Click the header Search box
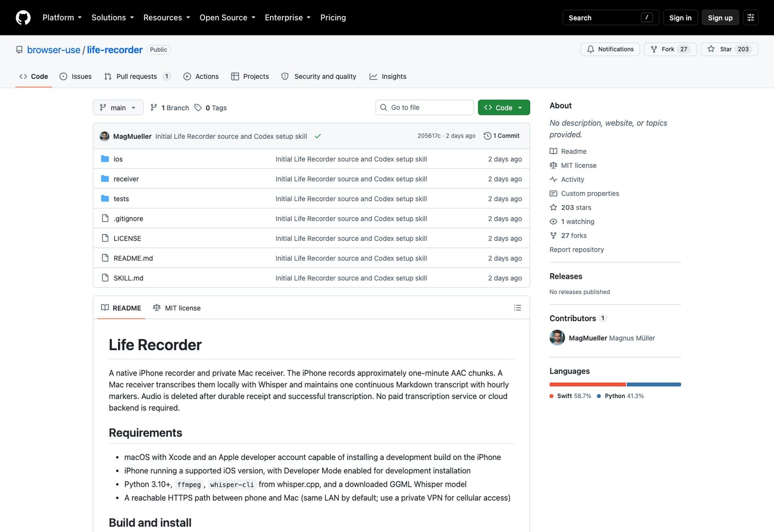 pos(611,18)
